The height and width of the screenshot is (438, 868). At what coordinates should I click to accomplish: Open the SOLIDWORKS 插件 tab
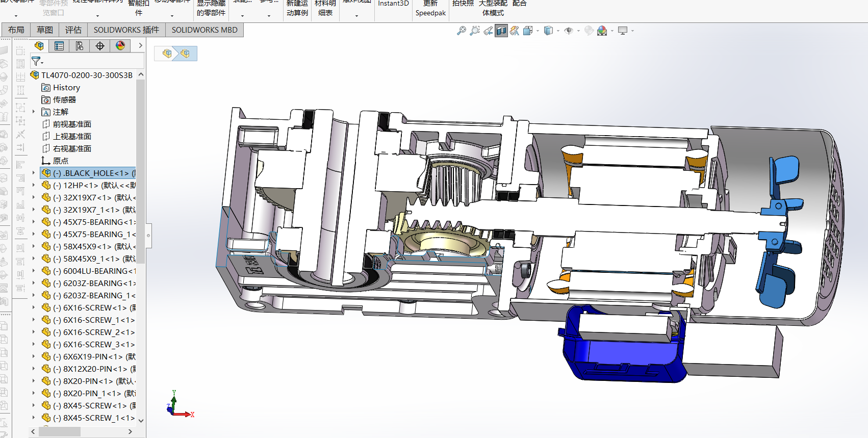click(126, 30)
